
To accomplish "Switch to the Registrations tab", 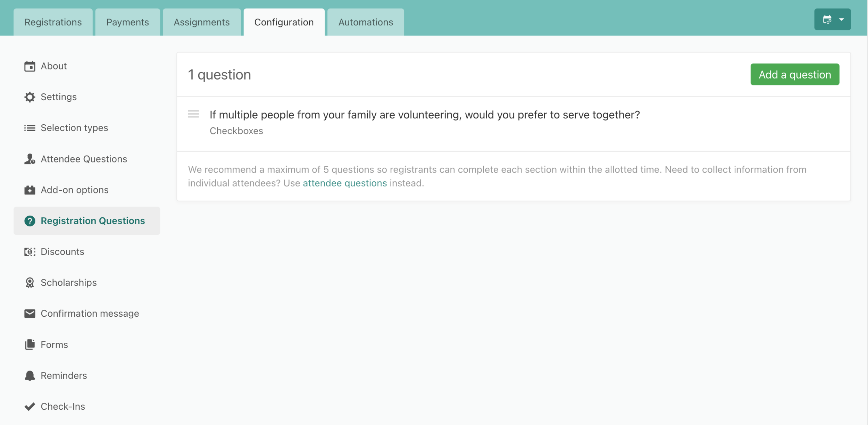I will (53, 22).
